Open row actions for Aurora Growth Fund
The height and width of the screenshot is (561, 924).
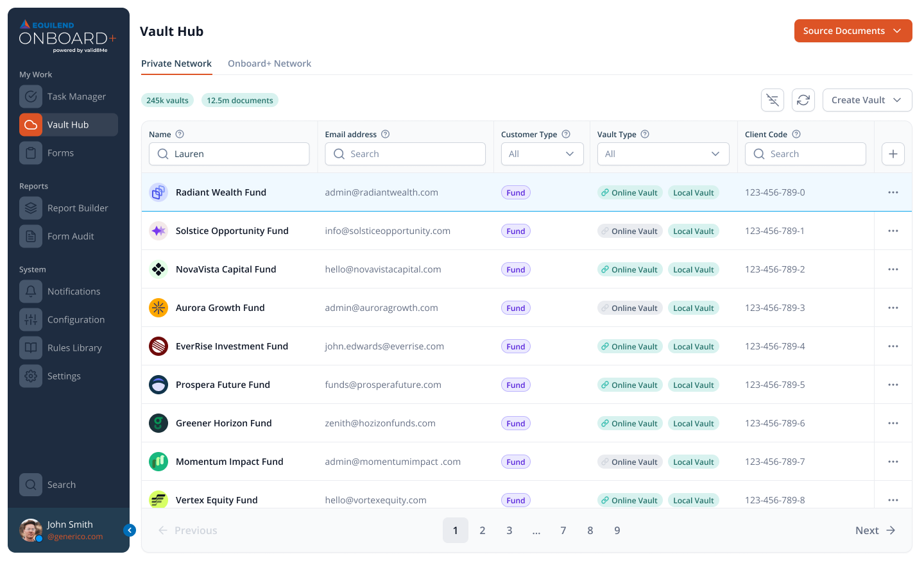point(893,308)
